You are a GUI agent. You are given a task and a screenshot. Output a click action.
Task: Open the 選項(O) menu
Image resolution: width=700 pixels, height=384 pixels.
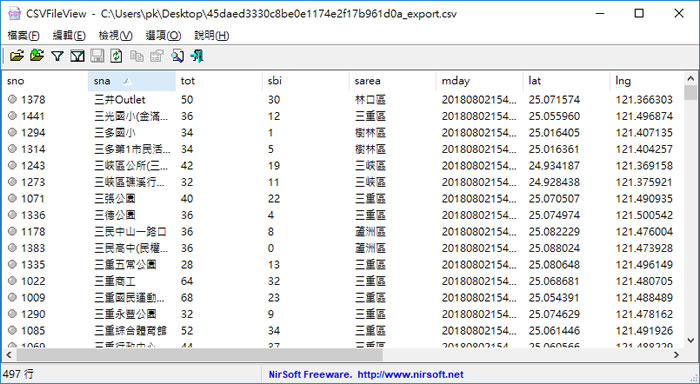point(163,35)
